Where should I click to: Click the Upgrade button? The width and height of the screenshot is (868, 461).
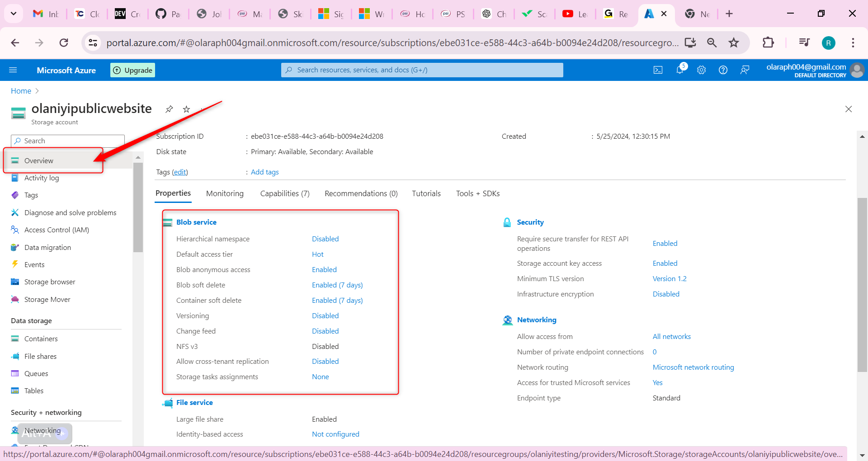coord(133,70)
